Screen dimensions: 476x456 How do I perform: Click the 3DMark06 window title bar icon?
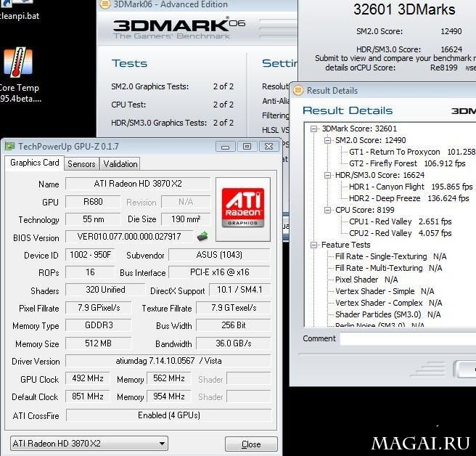[105, 4]
